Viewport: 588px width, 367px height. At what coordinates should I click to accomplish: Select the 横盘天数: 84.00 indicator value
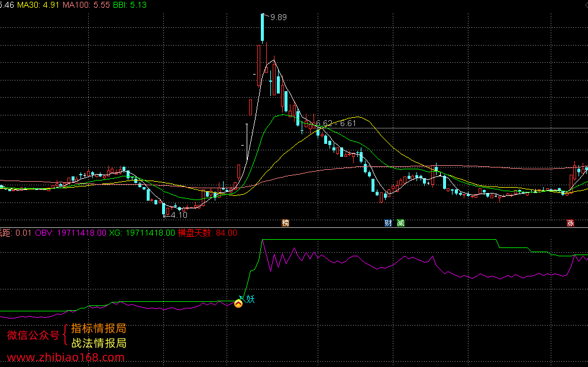208,233
